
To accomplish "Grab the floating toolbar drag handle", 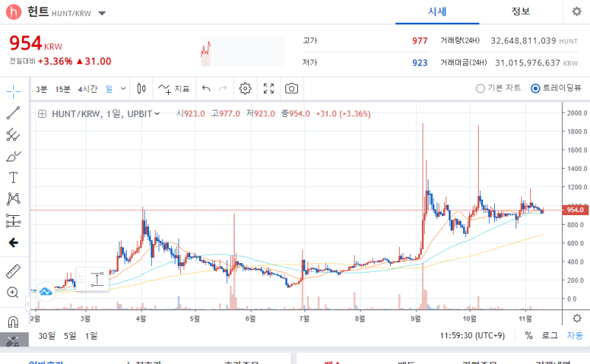I will (80, 279).
